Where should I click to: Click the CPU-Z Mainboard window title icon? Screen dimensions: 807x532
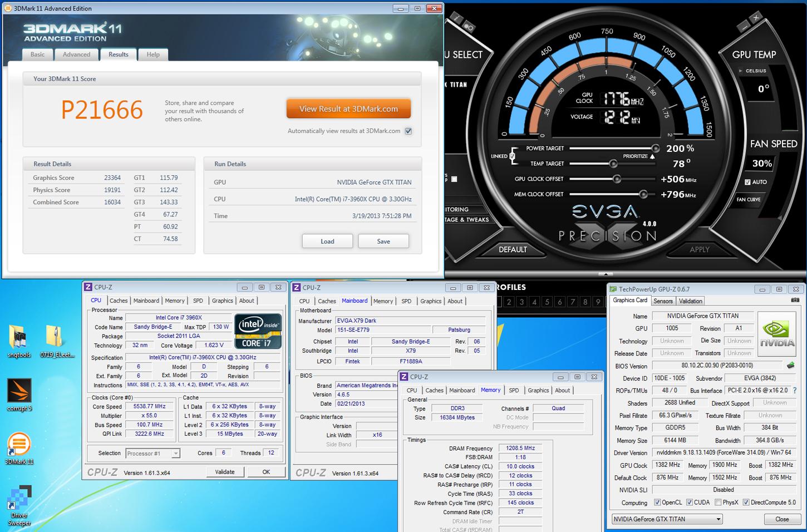tap(297, 288)
